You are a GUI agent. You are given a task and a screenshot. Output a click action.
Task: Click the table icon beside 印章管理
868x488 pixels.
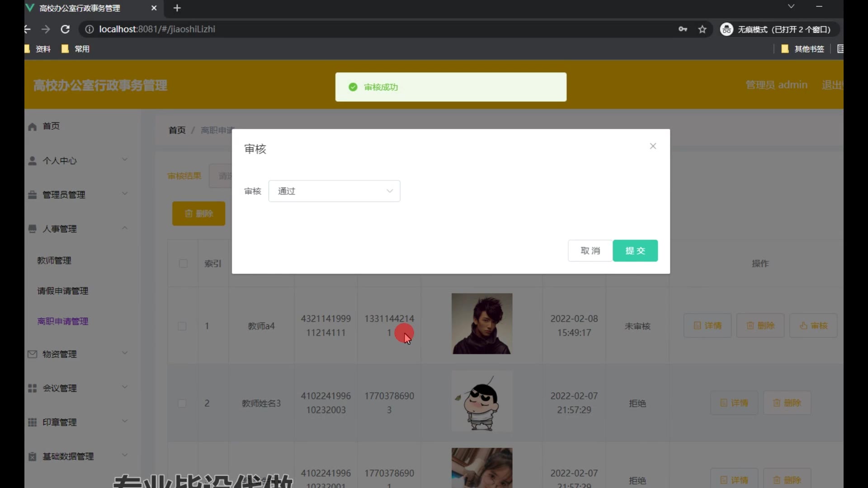(32, 422)
